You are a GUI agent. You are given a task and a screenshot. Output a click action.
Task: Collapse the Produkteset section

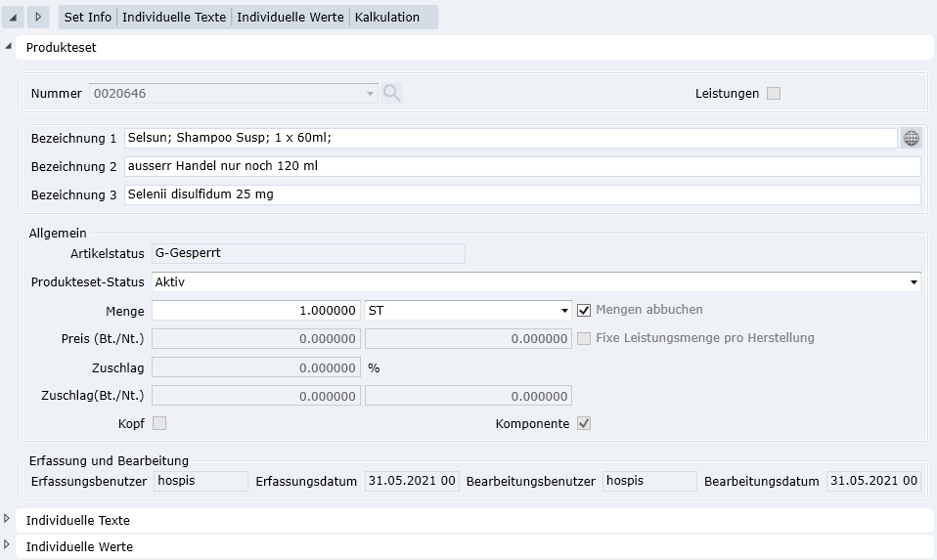click(x=9, y=47)
